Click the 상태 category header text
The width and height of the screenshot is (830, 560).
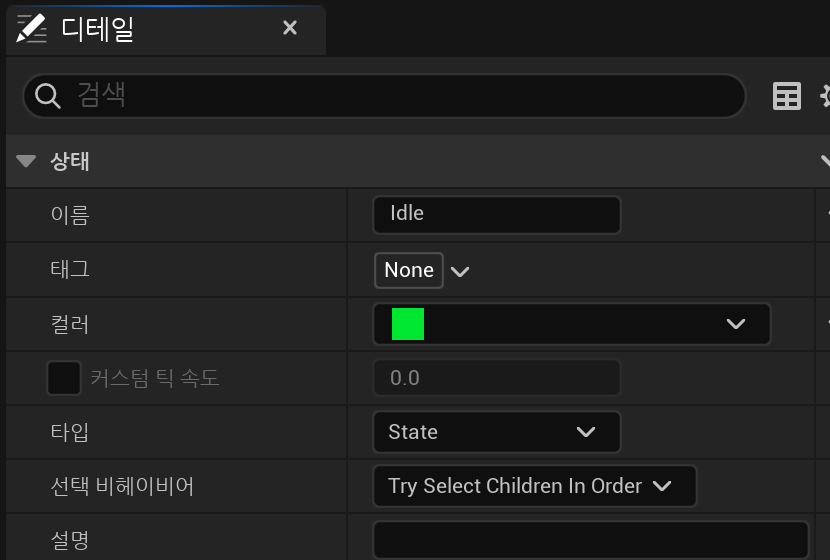tap(69, 161)
